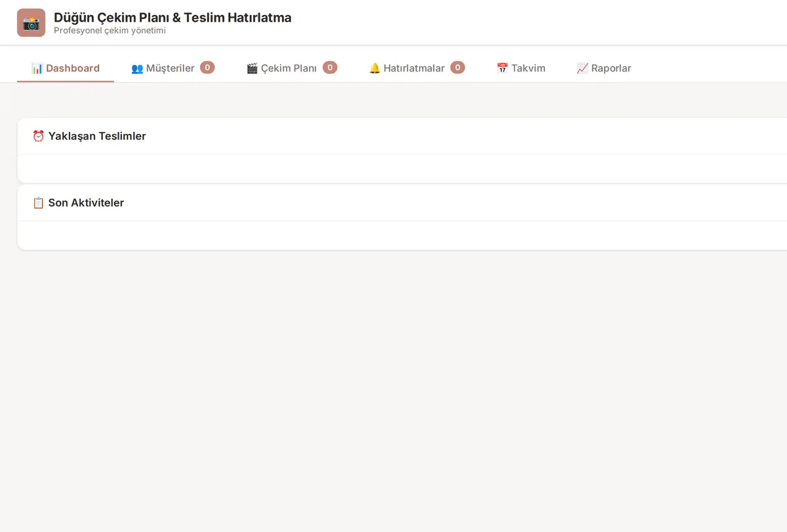
Task: Click the Hatırlatmalar count badge
Action: (457, 68)
